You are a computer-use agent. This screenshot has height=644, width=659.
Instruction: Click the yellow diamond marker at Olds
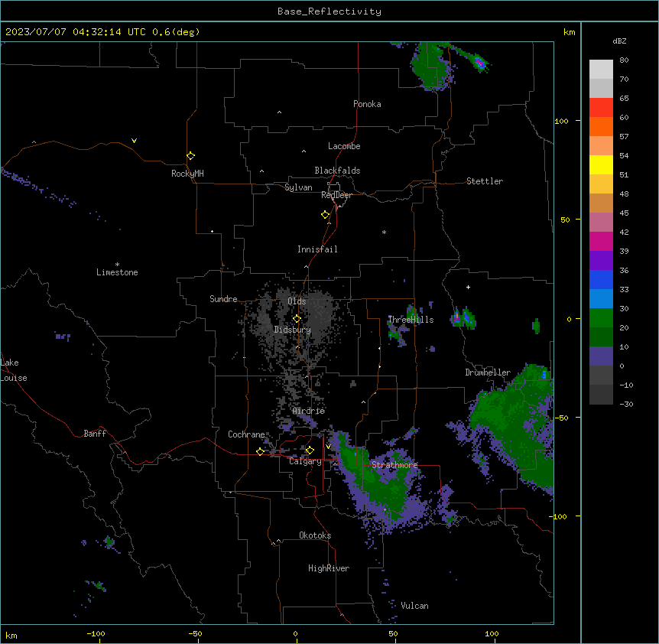pyautogui.click(x=297, y=319)
